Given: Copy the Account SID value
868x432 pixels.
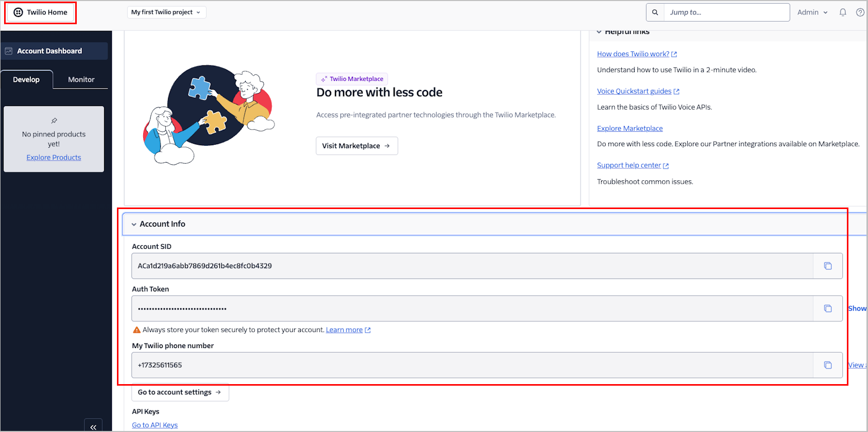Looking at the screenshot, I should coord(828,266).
